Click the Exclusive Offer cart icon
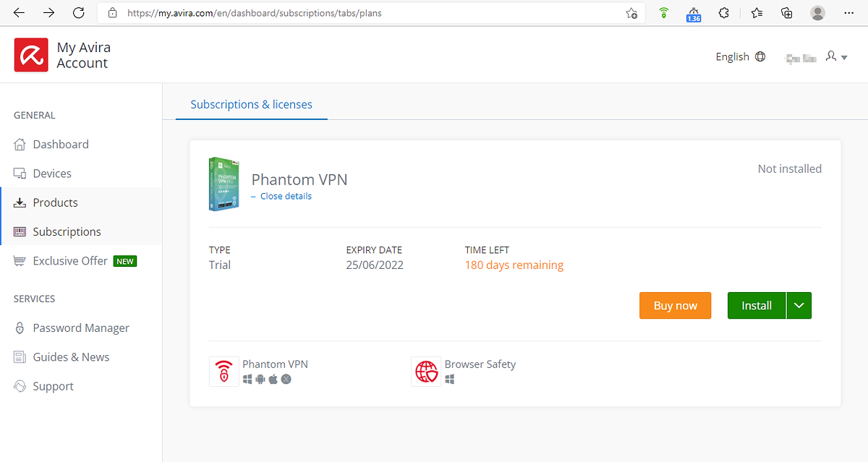This screenshot has height=462, width=868. [x=20, y=261]
